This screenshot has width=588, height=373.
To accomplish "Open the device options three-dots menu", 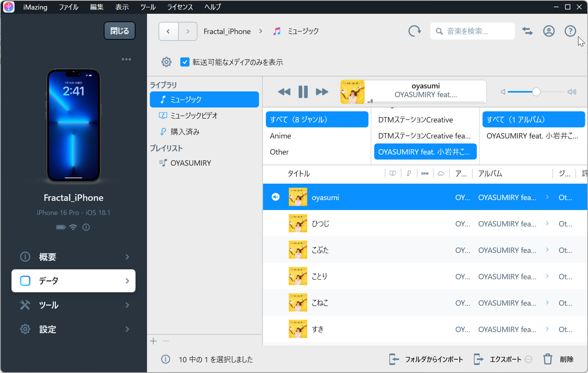I will point(126,59).
